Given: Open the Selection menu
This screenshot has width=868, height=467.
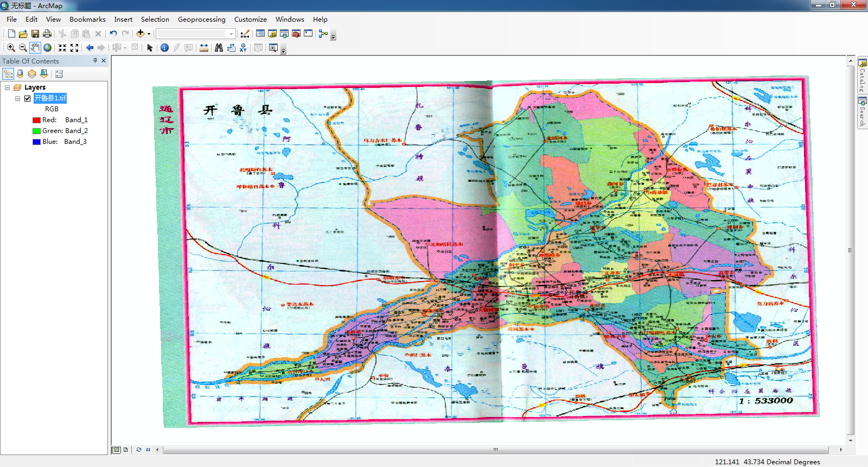Looking at the screenshot, I should tap(155, 20).
